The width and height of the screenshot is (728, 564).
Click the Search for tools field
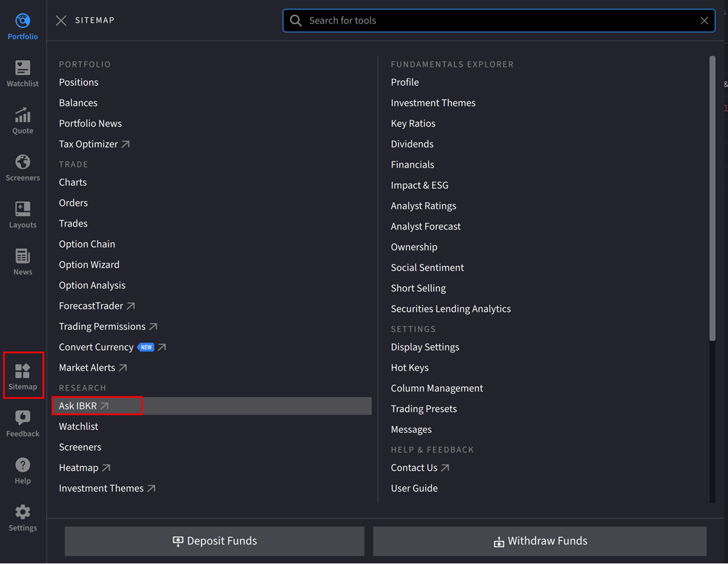(486, 20)
